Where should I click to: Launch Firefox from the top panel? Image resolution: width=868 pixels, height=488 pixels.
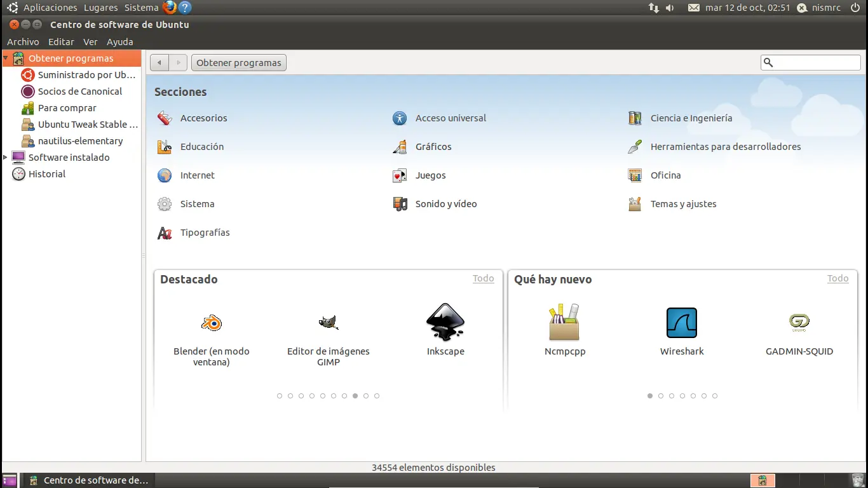169,8
